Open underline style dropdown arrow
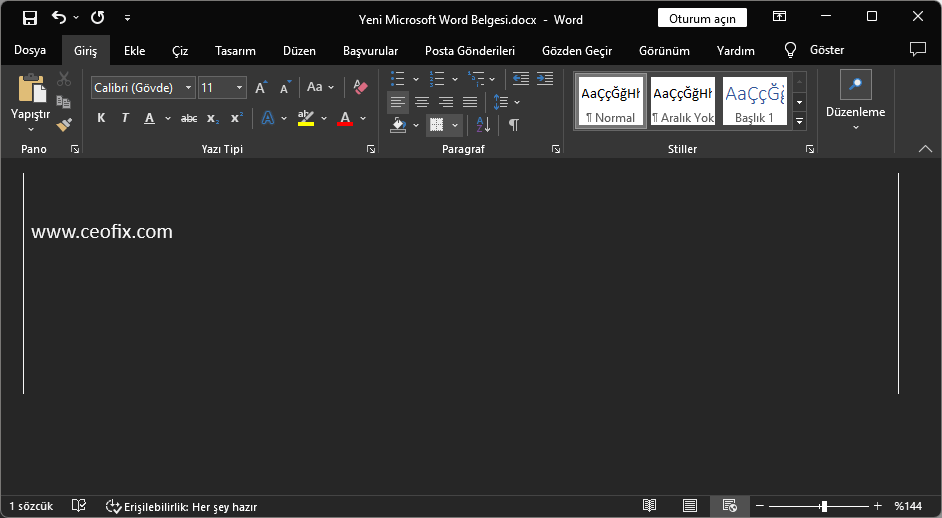 [168, 118]
